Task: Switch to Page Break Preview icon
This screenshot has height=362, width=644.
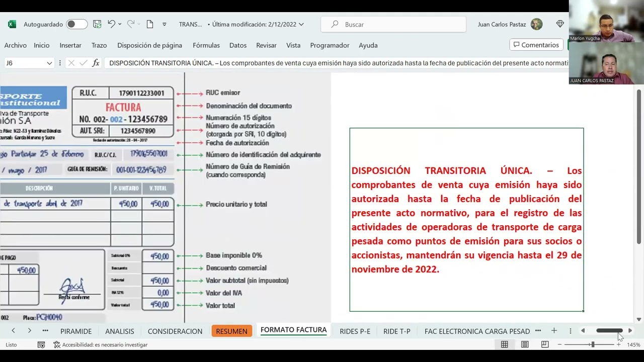Action: tap(545, 344)
